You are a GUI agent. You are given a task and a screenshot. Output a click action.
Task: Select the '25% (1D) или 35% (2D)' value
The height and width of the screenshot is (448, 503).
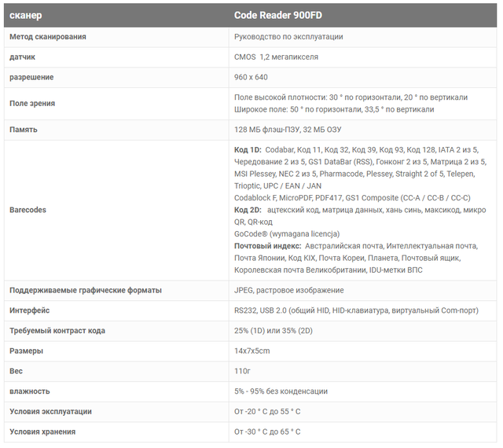(277, 330)
